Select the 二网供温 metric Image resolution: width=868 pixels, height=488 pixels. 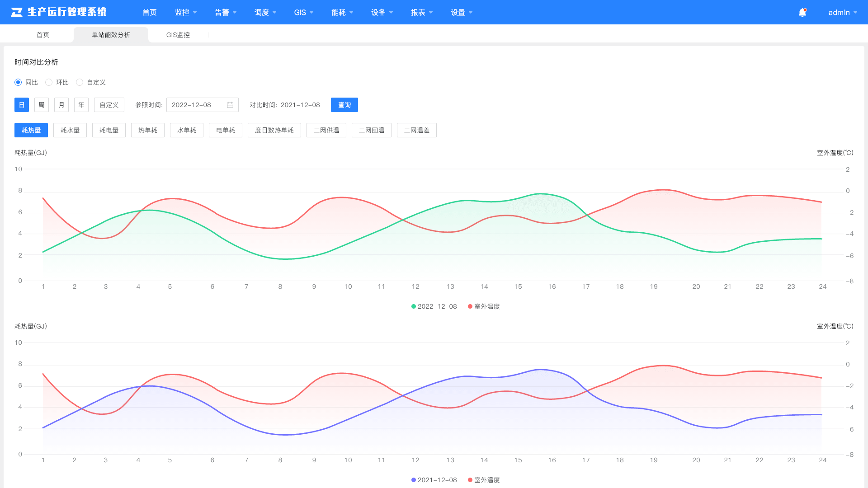(x=326, y=130)
